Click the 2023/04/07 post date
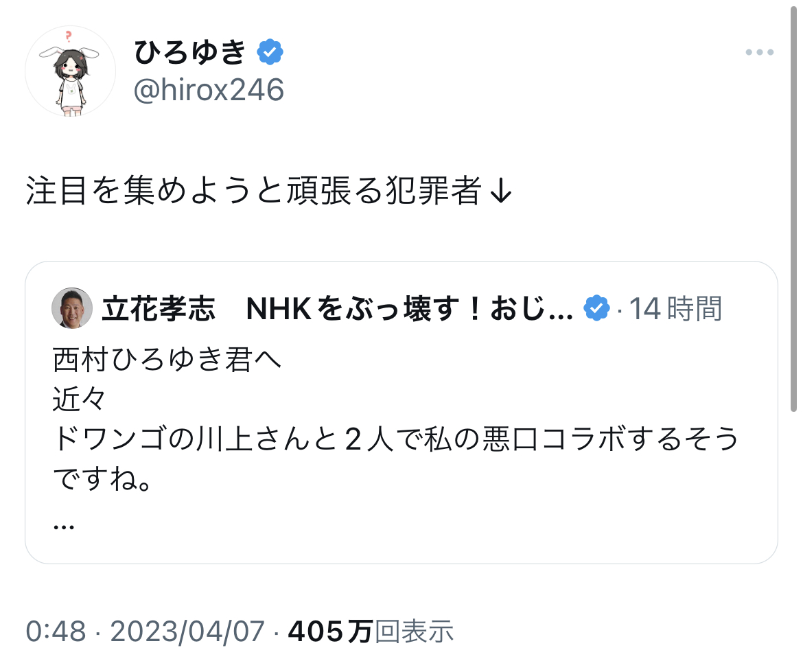The height and width of the screenshot is (672, 803). coord(187,631)
